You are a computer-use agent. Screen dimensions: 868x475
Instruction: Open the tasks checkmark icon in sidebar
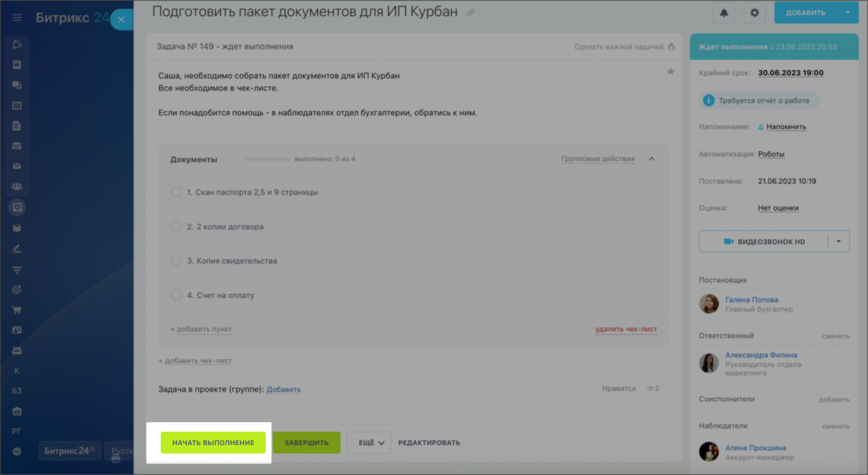(17, 208)
